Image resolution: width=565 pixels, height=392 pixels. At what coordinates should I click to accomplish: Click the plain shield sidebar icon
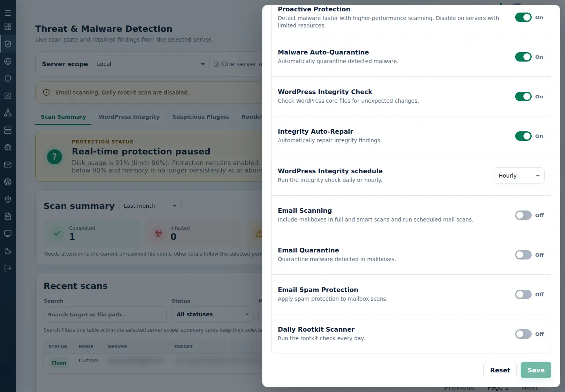(8, 78)
